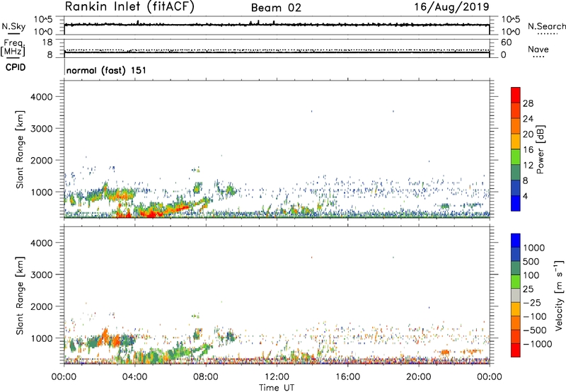Click the Velocity [m s-1] colorbar label

[559, 295]
